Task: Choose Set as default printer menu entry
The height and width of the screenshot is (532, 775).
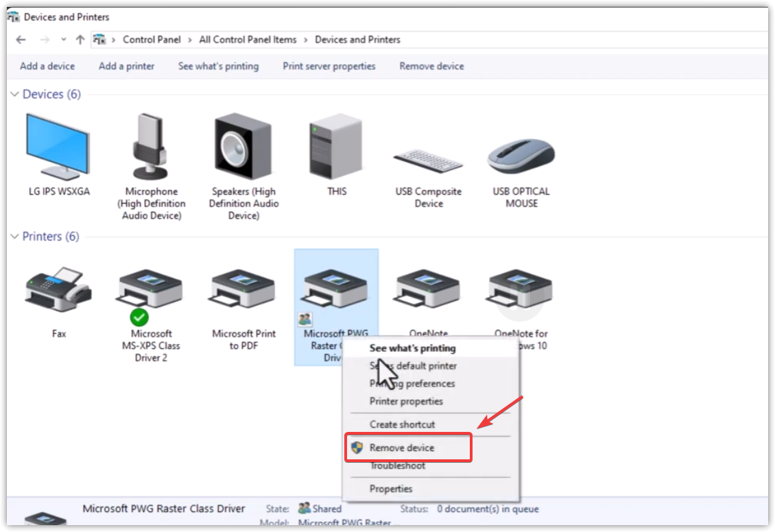Action: 430,365
